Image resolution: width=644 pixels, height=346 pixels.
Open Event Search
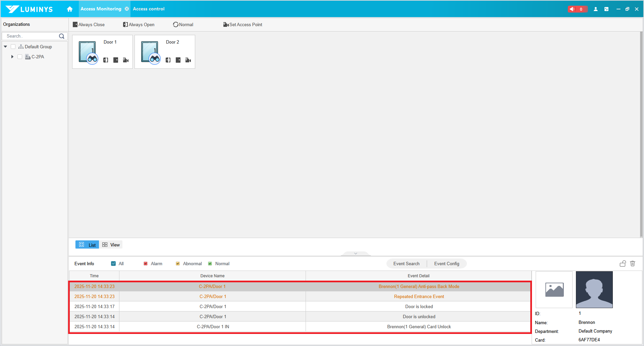tap(406, 264)
